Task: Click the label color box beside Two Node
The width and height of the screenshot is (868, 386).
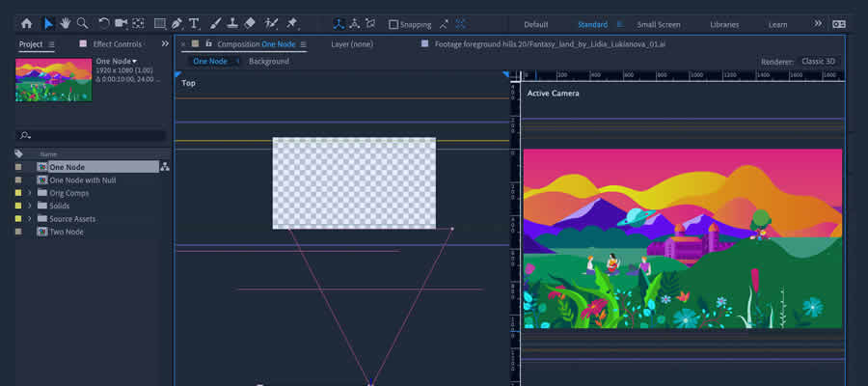Action: (18, 232)
